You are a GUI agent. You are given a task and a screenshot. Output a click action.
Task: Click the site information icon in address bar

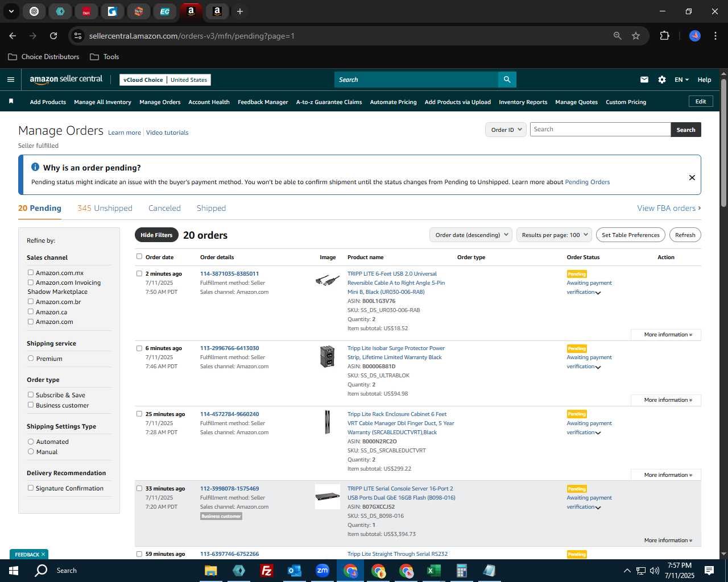tap(78, 36)
